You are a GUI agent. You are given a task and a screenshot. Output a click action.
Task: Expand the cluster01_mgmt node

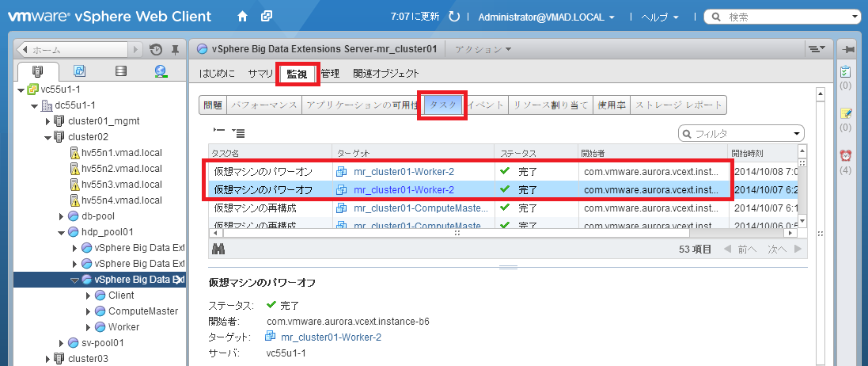tap(47, 121)
